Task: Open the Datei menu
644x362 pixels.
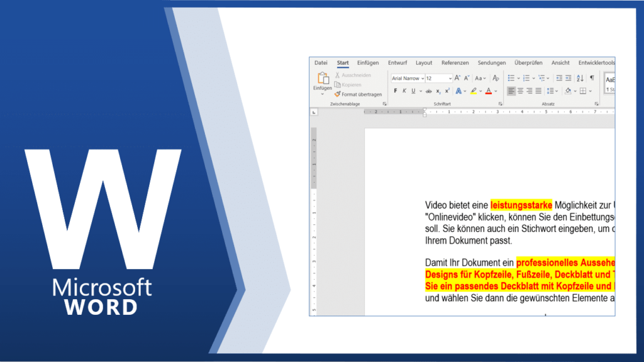Action: click(x=321, y=63)
